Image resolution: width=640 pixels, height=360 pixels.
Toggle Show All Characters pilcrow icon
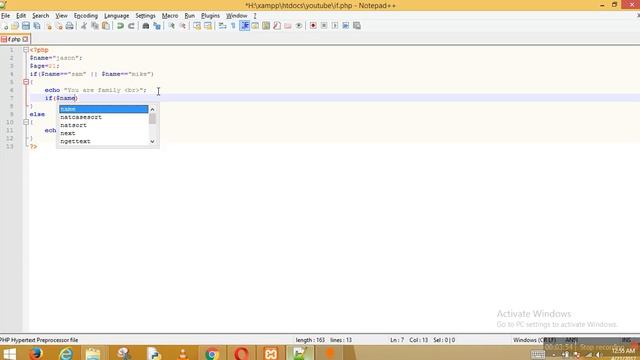point(233,26)
